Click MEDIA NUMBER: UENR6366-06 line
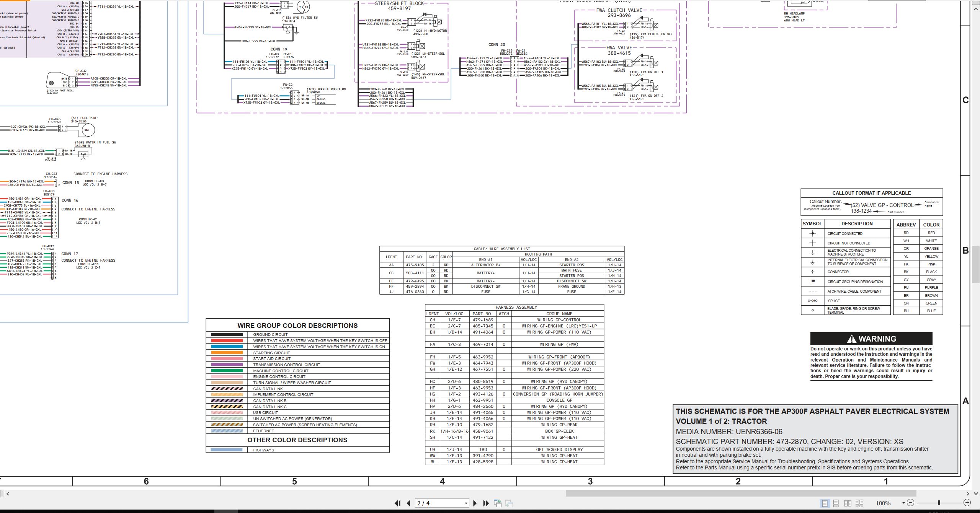 (x=729, y=432)
